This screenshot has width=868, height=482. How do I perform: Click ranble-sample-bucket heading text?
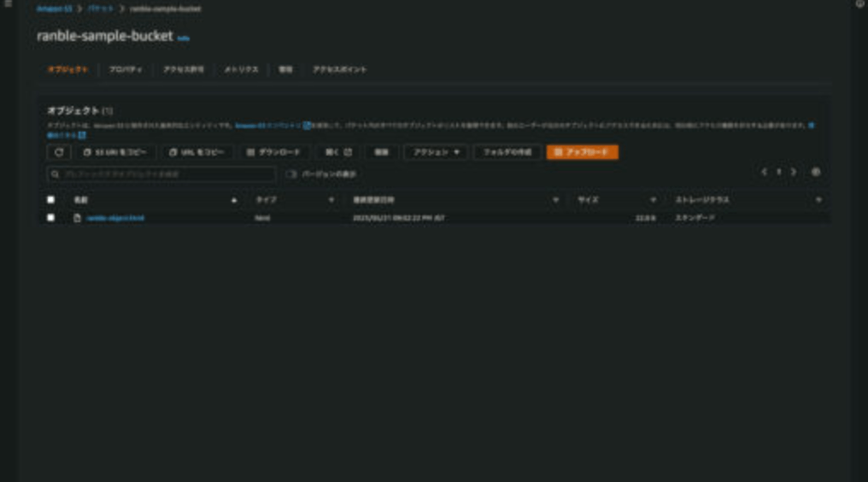[x=104, y=35]
